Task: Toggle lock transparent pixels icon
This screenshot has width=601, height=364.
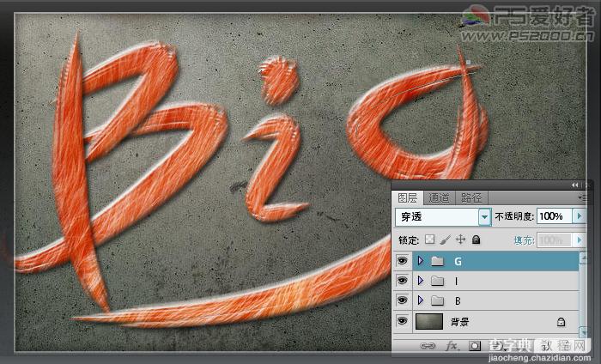Action: pos(430,240)
